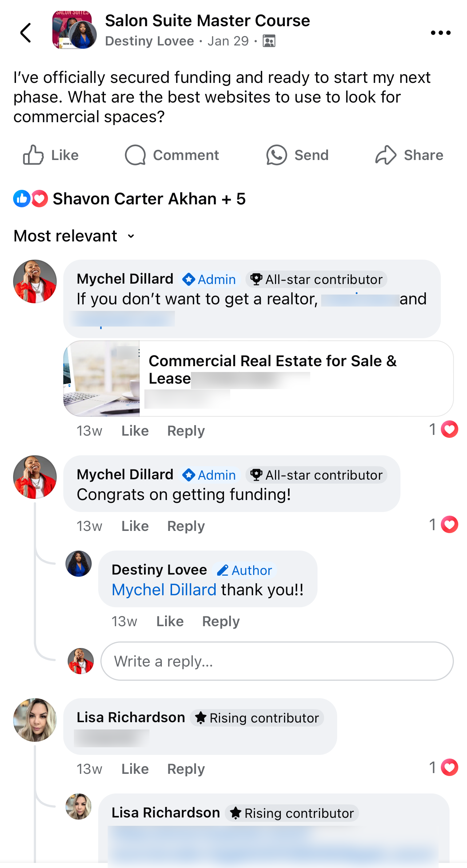Tap the back arrow icon
The height and width of the screenshot is (868, 467).
pyautogui.click(x=25, y=33)
